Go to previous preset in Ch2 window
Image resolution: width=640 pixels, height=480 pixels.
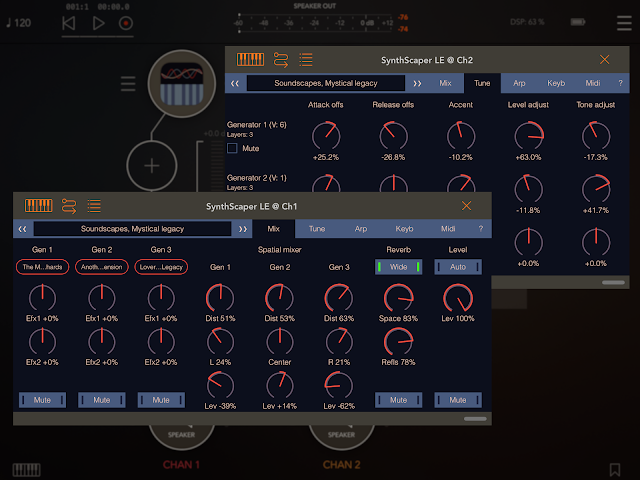tap(235, 83)
